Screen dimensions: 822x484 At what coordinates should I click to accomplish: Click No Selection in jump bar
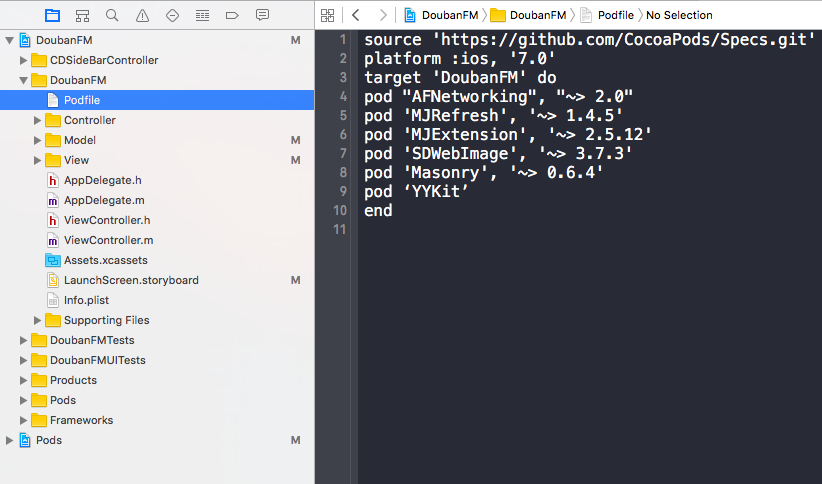(x=679, y=15)
